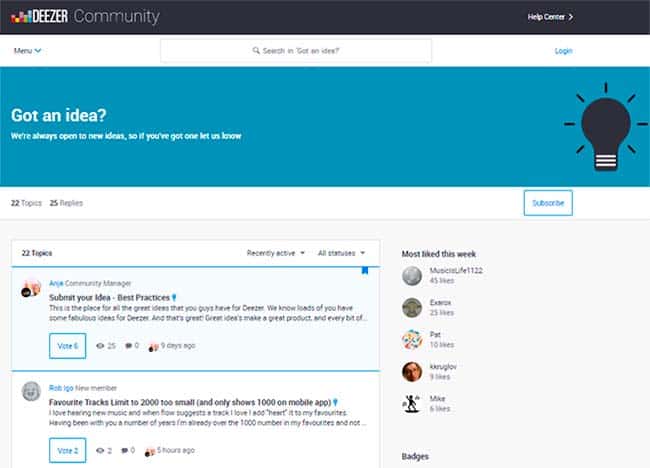This screenshot has height=468, width=650.
Task: Click Rob Igo's avatar
Action: tap(31, 391)
